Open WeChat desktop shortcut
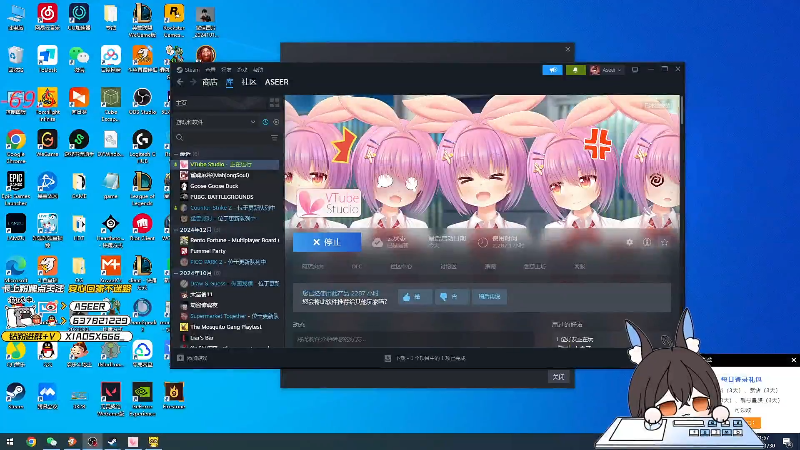The image size is (800, 450). tap(79, 59)
